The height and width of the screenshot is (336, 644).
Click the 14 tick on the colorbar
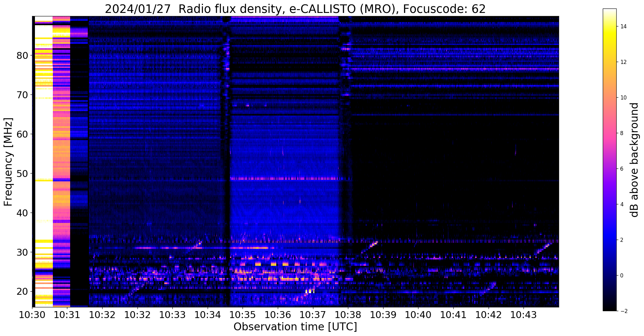[x=623, y=26]
